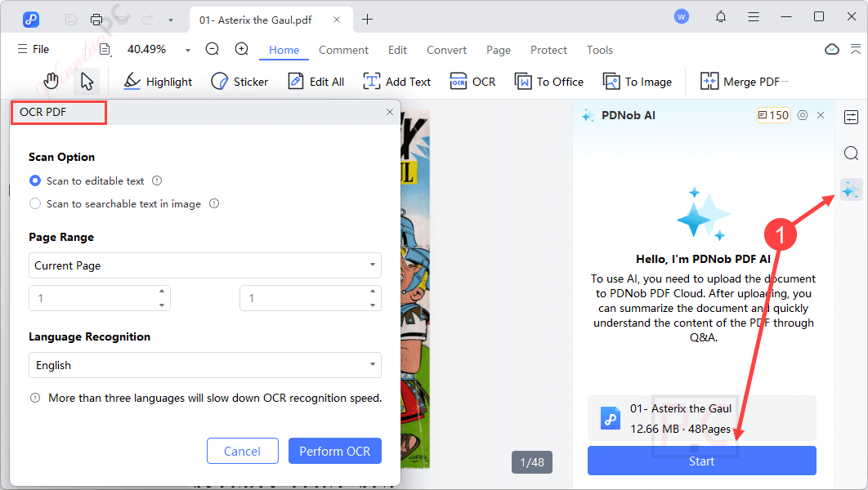
Task: Click the Perform OCR button
Action: point(334,450)
